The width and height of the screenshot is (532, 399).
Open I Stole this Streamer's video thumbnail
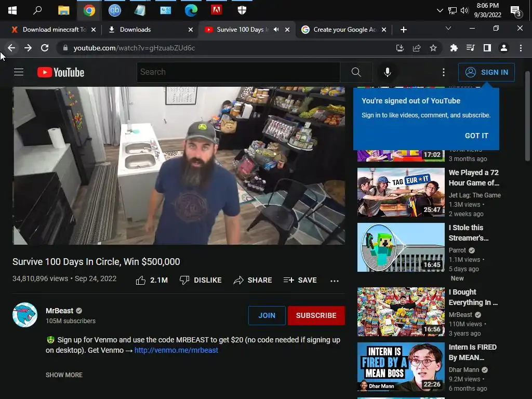(401, 247)
